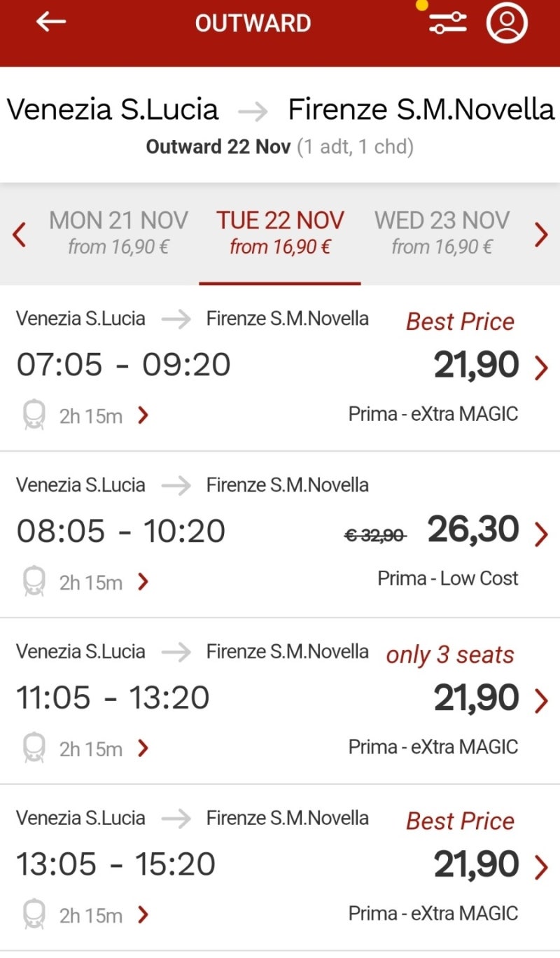Tap train icon of 13:05 departure
The height and width of the screenshot is (958, 560).
(x=34, y=915)
